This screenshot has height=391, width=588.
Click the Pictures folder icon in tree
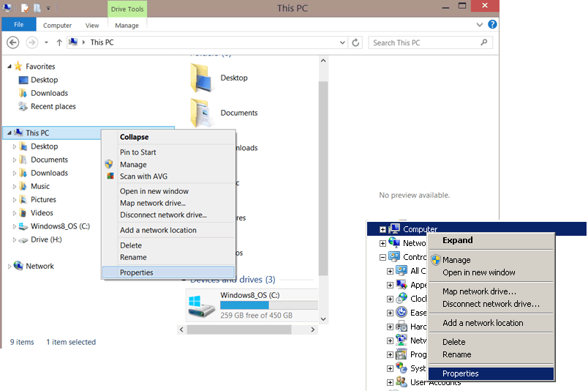click(x=23, y=200)
